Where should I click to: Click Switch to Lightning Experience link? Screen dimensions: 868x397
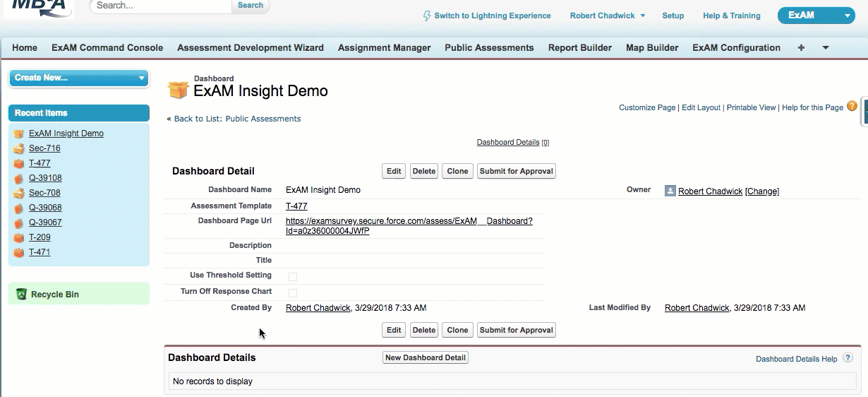pyautogui.click(x=493, y=16)
